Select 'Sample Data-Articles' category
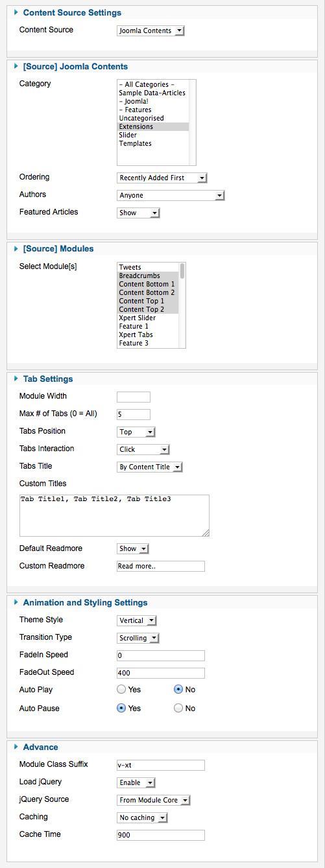The image size is (325, 868). tap(153, 93)
